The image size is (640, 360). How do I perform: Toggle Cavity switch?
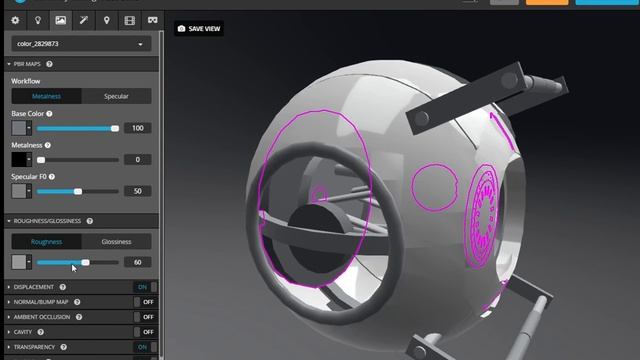click(145, 332)
